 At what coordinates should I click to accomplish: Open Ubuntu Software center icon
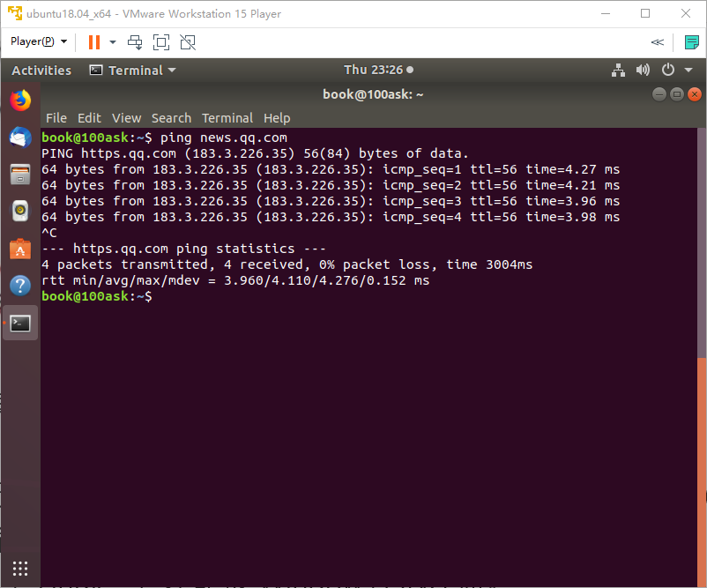(20, 249)
